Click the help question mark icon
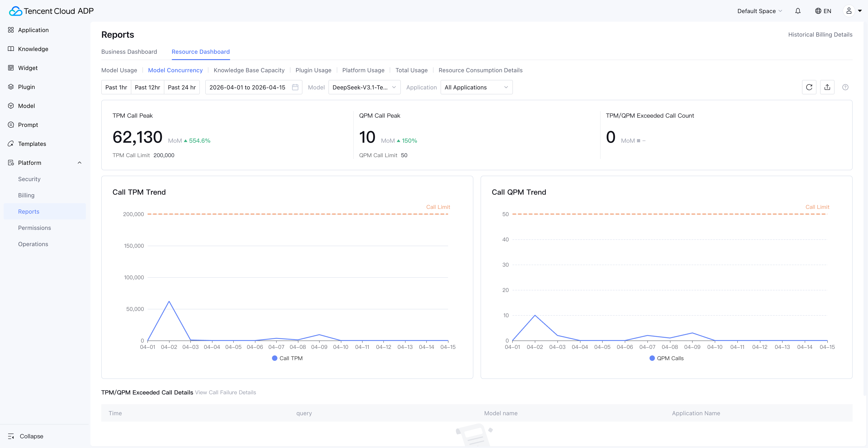The width and height of the screenshot is (868, 448). [x=845, y=87]
